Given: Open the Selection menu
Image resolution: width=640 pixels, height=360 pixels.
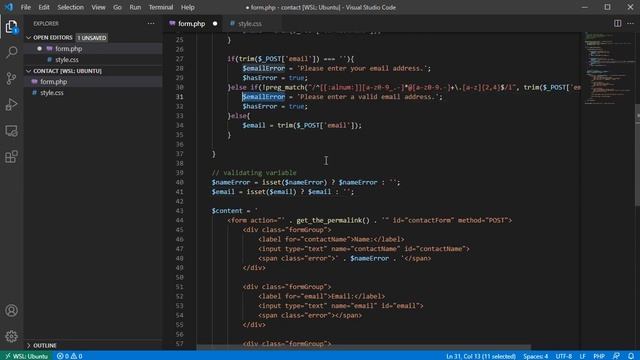Looking at the screenshot, I should pos(71,7).
